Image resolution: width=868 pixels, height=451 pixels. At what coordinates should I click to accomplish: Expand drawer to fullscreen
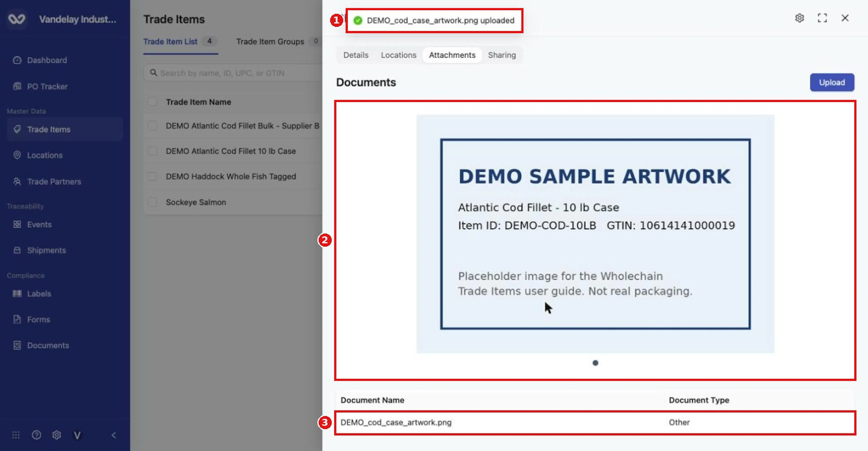click(822, 18)
